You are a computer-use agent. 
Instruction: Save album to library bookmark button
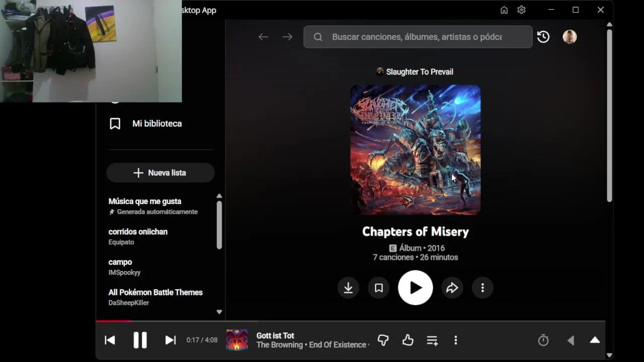(x=379, y=288)
